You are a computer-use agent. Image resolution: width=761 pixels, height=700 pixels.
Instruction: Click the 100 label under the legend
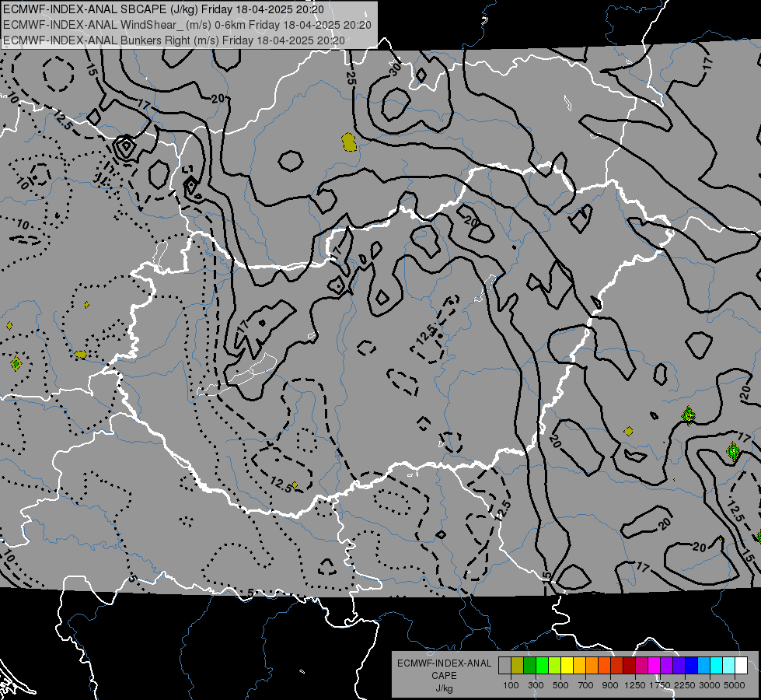(x=511, y=685)
